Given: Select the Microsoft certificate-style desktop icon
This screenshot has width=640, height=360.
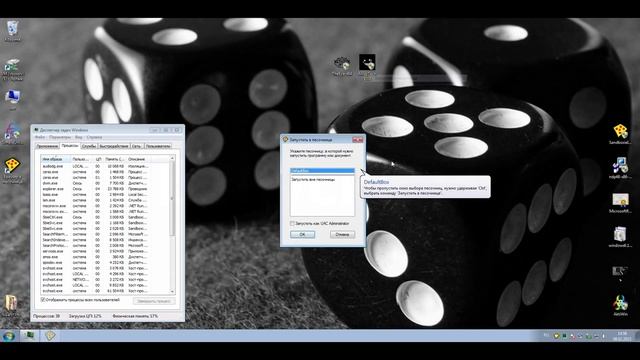Looking at the screenshot, I should pos(620,203).
